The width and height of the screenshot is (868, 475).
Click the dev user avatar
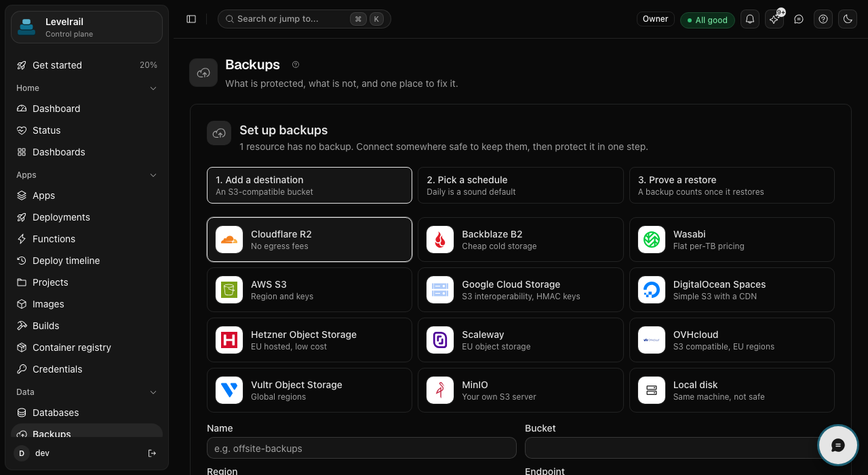coord(22,453)
